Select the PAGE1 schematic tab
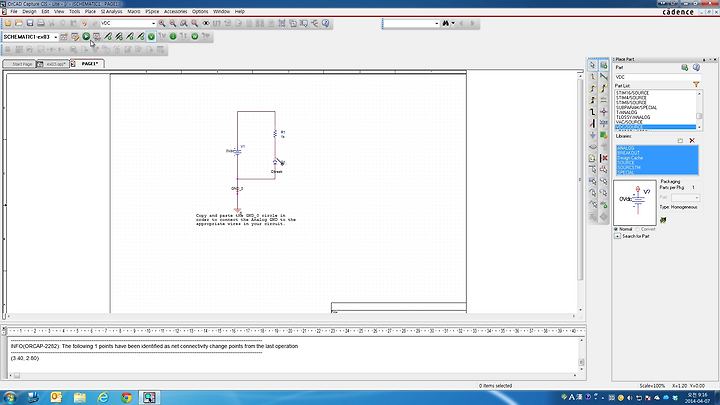The width and height of the screenshot is (720, 405). click(x=87, y=64)
